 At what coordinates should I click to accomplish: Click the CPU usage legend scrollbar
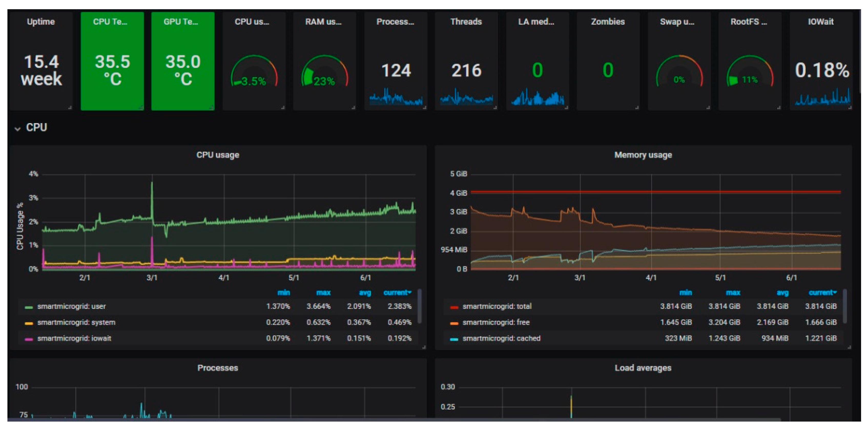419,306
